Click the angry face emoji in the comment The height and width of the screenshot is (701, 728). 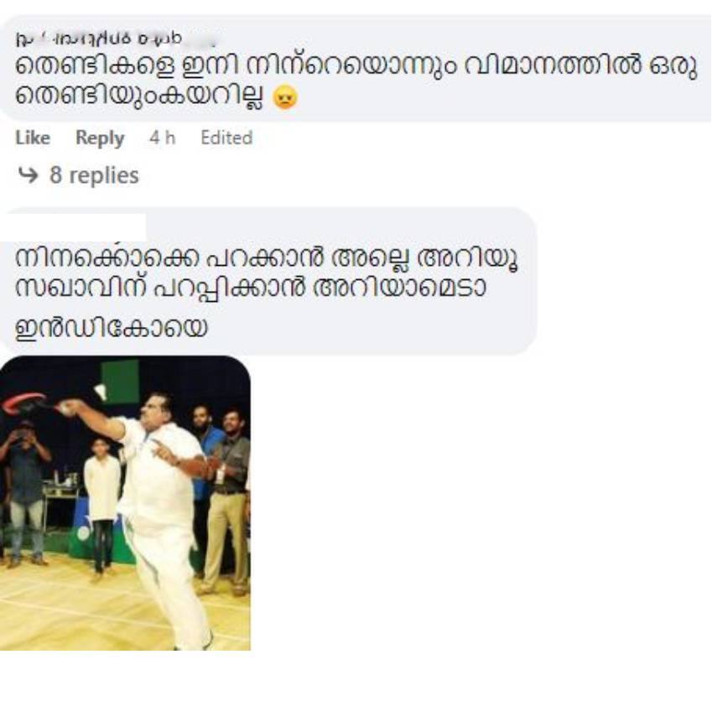click(285, 98)
